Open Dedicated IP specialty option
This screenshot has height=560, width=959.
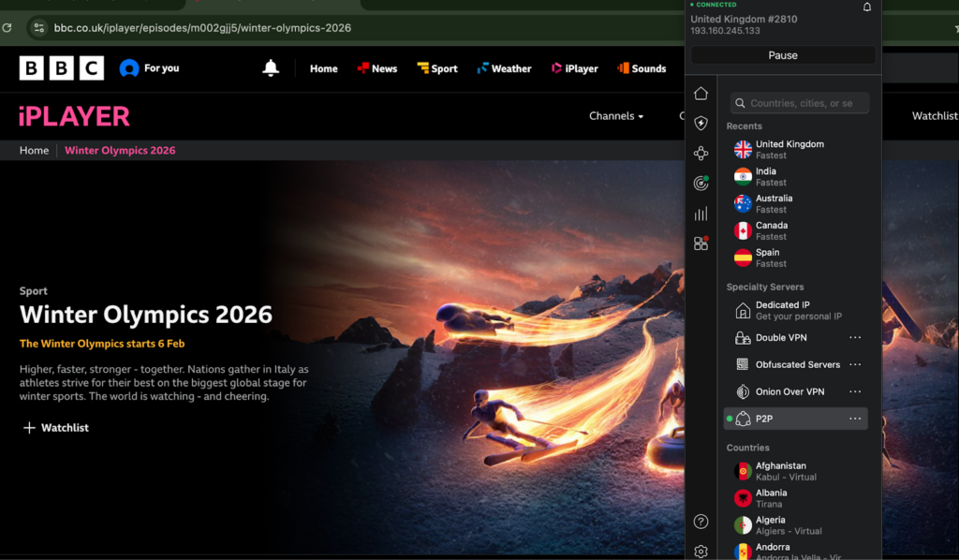coord(795,310)
